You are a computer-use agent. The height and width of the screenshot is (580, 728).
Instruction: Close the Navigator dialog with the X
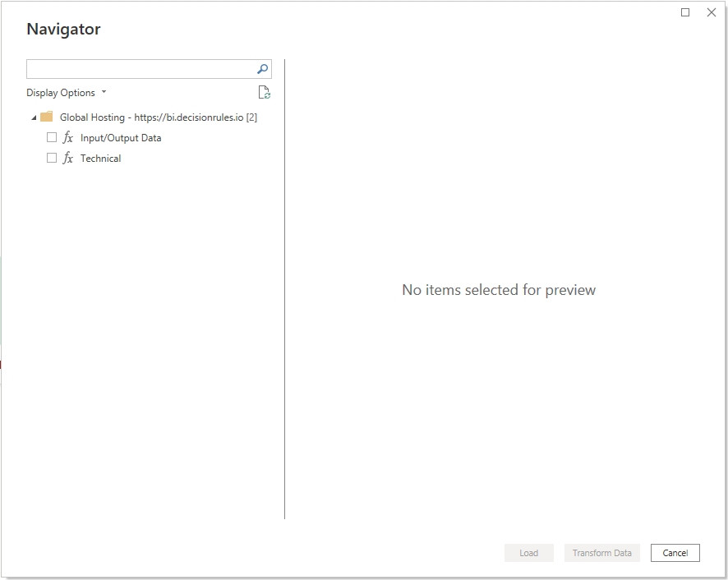[712, 12]
